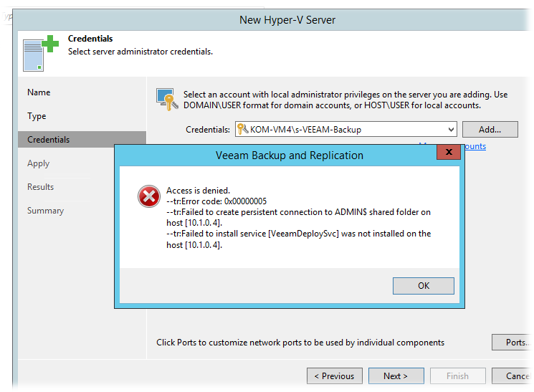Image resolution: width=534 pixels, height=392 pixels.
Task: Close the Veeam Backup and Replication dialog
Action: 449,152
